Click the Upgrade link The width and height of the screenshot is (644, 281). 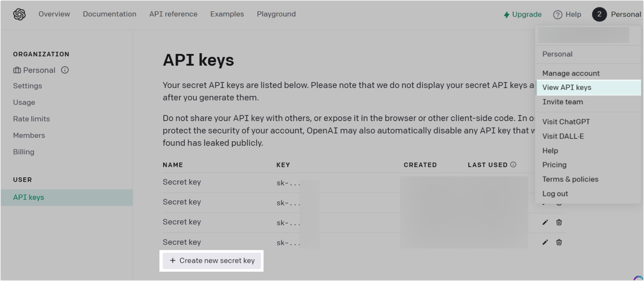coord(523,15)
